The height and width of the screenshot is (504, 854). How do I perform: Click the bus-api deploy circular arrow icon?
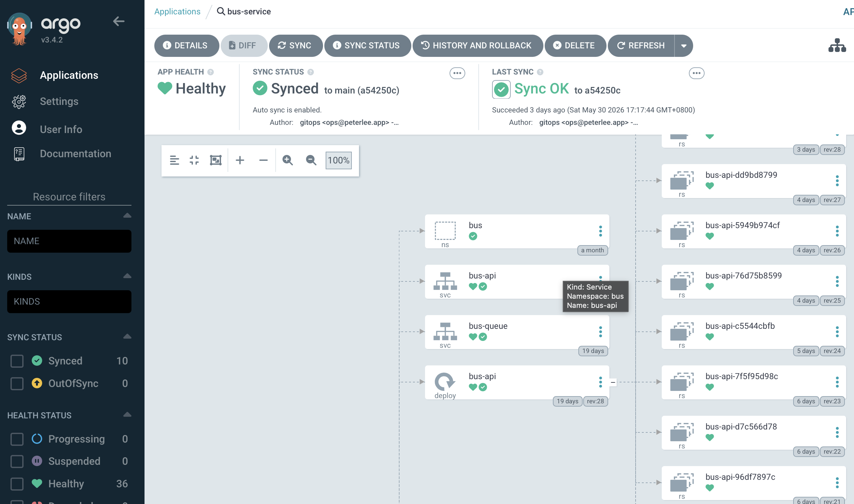pos(445,382)
